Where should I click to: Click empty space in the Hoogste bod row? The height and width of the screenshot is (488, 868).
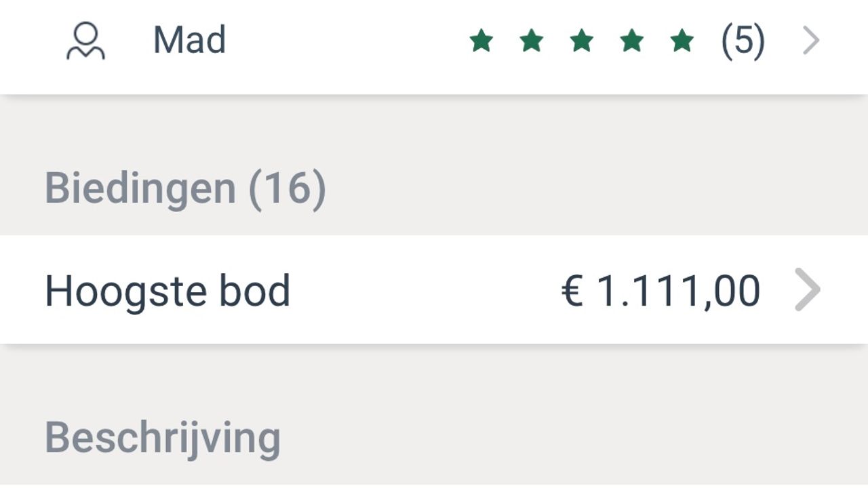click(x=420, y=291)
